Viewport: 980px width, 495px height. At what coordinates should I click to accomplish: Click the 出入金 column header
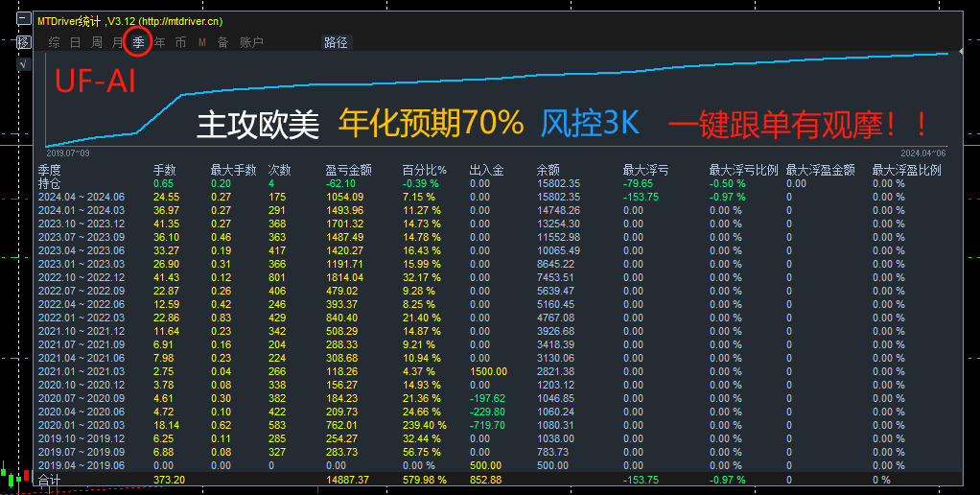point(487,170)
